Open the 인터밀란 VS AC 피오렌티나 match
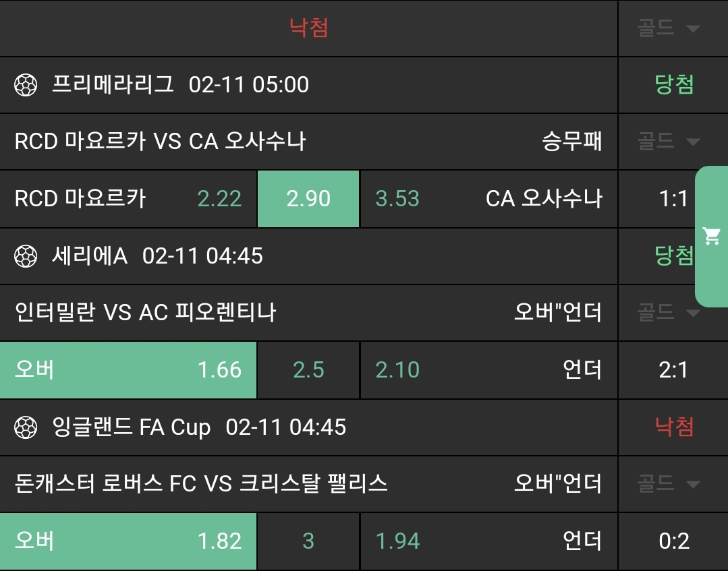This screenshot has width=728, height=571. point(146,312)
